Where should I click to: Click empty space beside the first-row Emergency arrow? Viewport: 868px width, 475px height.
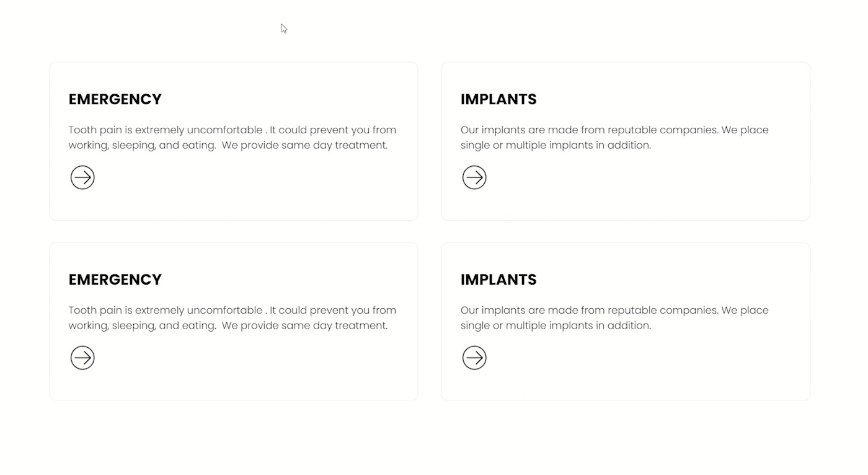(x=248, y=178)
